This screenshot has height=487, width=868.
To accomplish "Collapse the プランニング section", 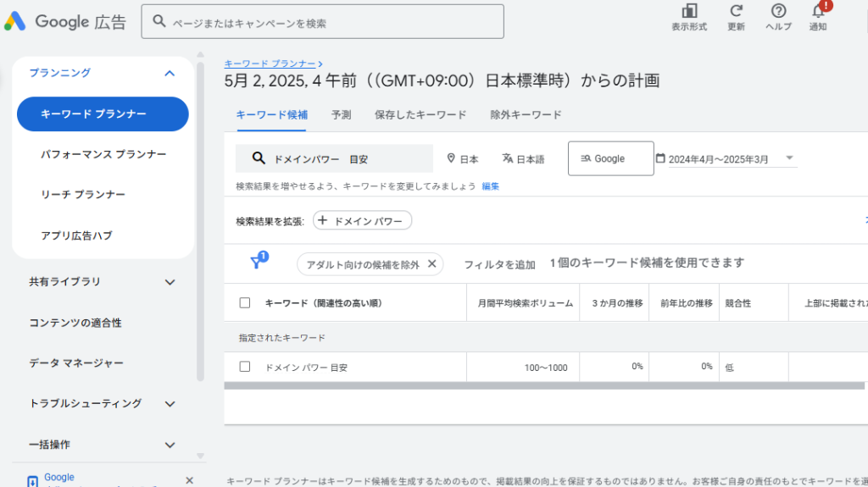I will (x=170, y=73).
